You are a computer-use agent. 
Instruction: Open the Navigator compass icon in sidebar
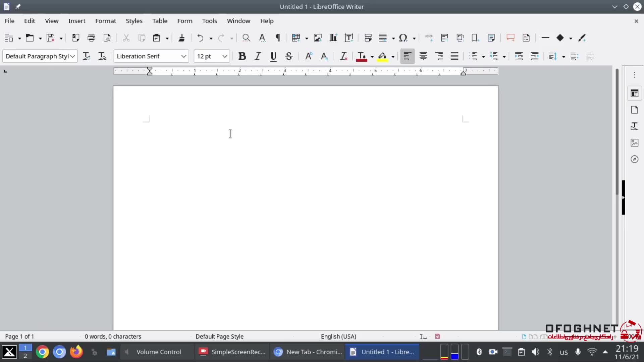[634, 159]
